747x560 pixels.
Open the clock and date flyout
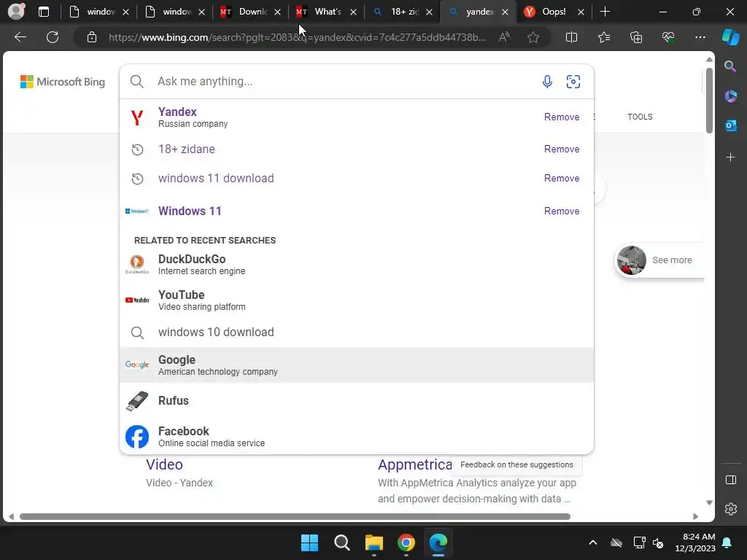695,542
